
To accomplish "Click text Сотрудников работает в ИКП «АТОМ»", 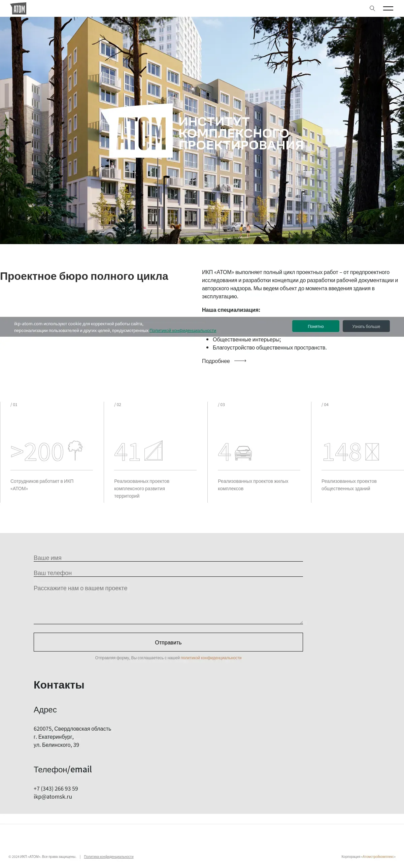I will (42, 485).
